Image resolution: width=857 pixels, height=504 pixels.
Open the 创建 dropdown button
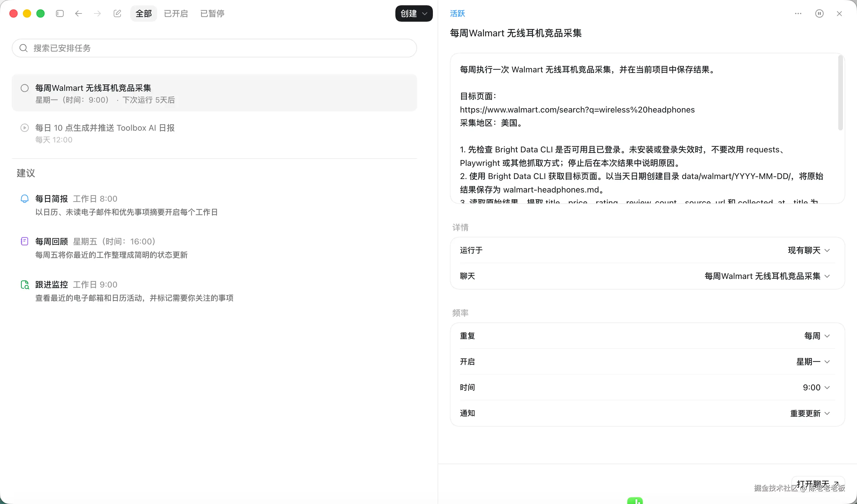click(x=414, y=13)
